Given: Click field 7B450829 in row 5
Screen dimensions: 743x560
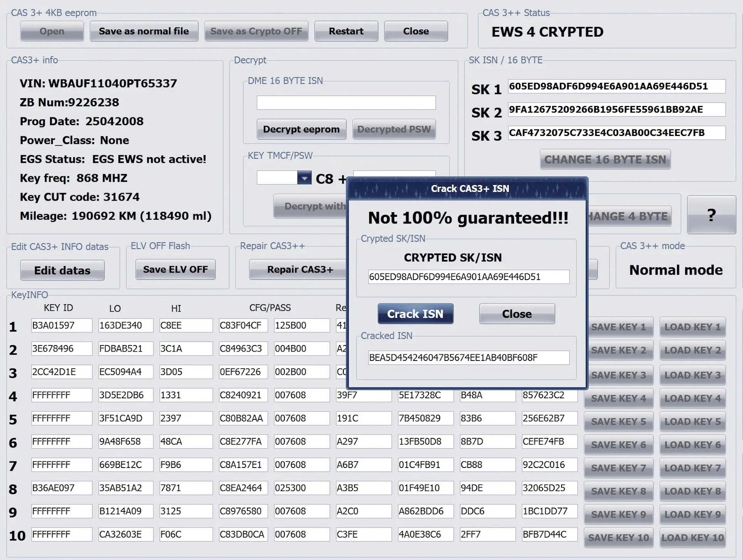Looking at the screenshot, I should click(425, 418).
